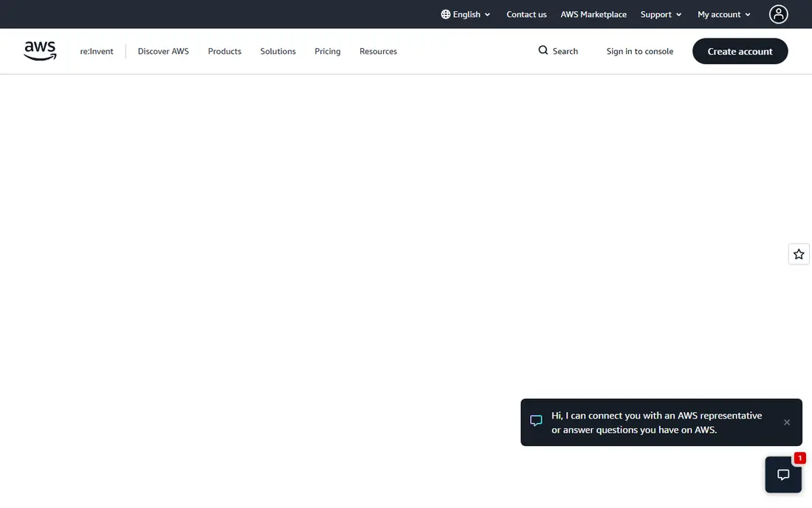The width and height of the screenshot is (812, 508).
Task: Click the Search label text
Action: [x=565, y=51]
